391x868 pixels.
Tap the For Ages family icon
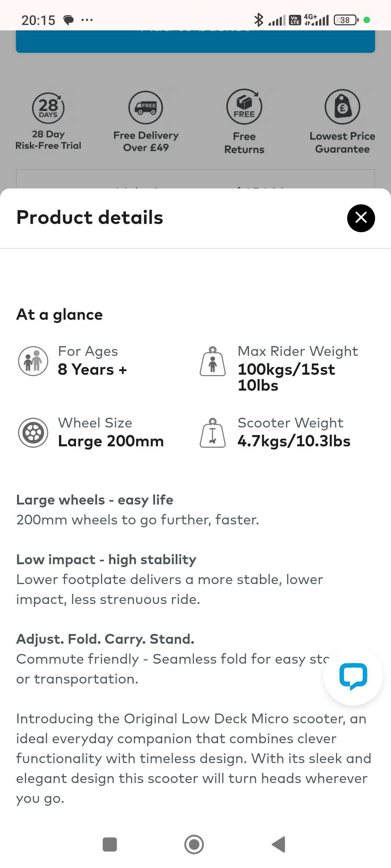click(x=33, y=361)
